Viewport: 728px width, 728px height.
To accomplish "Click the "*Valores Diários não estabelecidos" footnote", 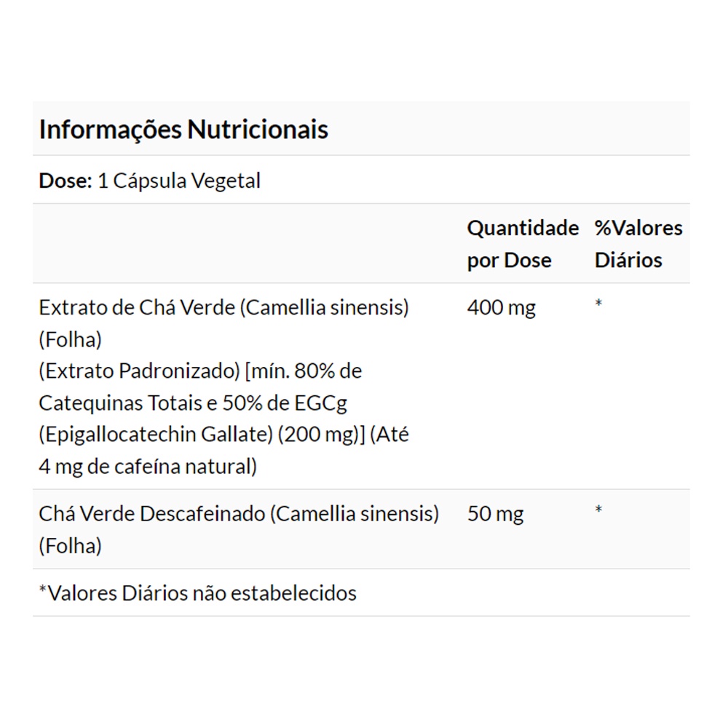I will tap(197, 593).
